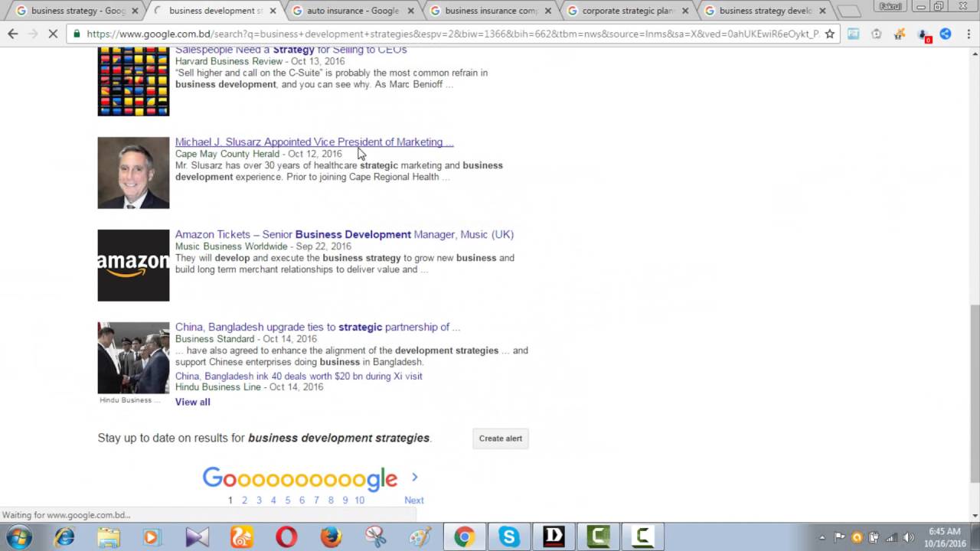980x551 pixels.
Task: Open the Snipping Tool from the taskbar
Action: pyautogui.click(x=375, y=537)
